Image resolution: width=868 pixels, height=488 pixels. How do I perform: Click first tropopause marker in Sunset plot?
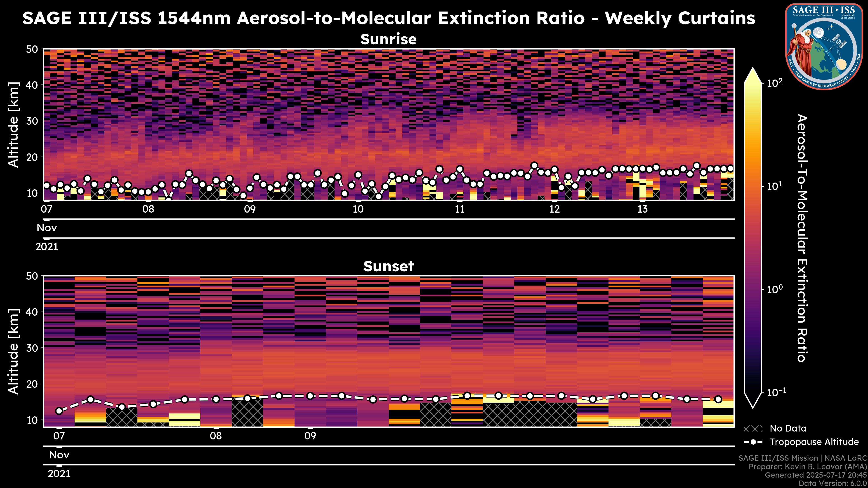pos(59,411)
